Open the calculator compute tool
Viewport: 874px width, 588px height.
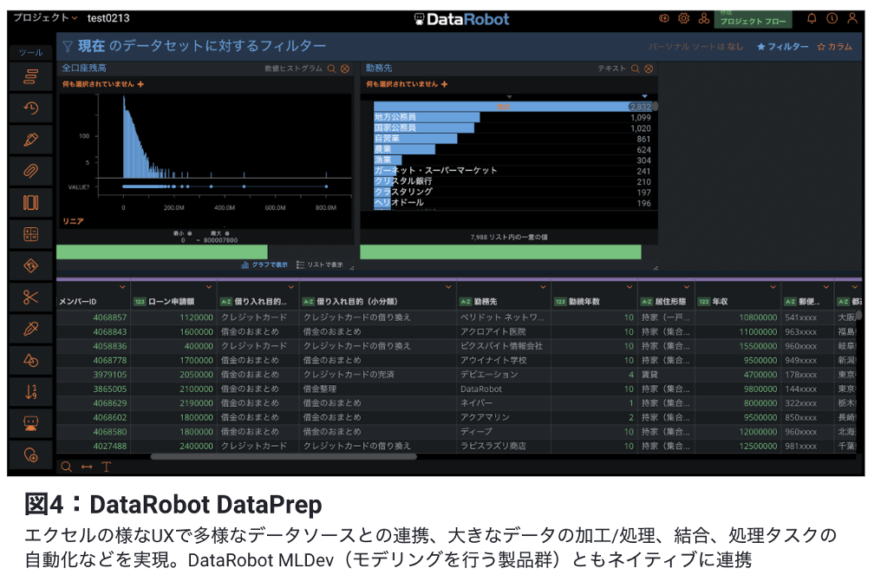31,234
